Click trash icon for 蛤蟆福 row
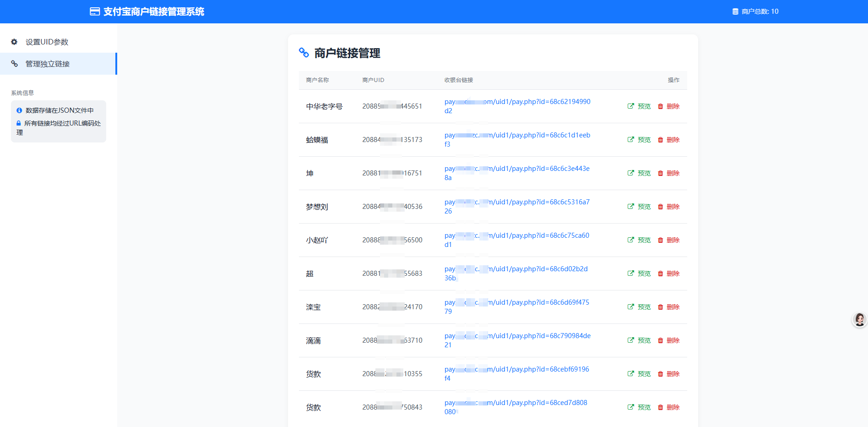 click(x=660, y=140)
